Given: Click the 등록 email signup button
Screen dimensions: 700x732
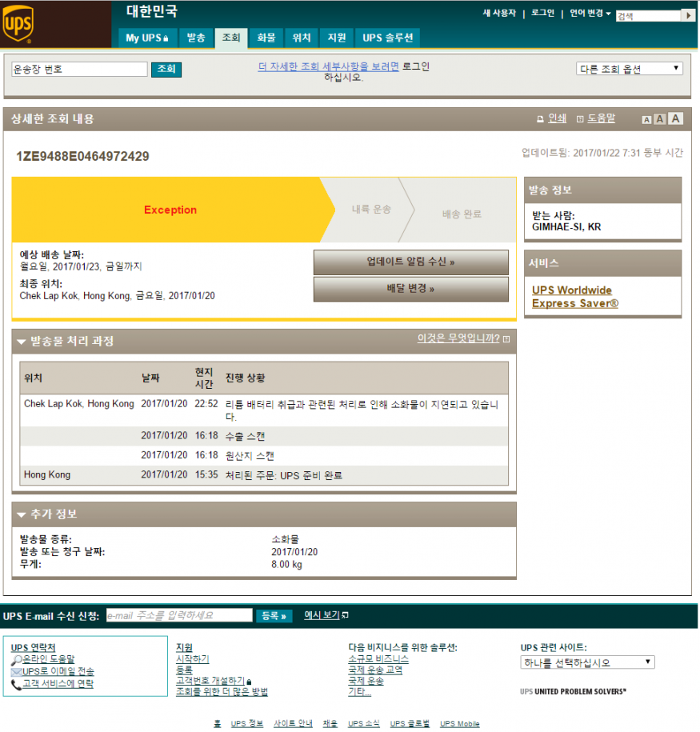Looking at the screenshot, I should [274, 616].
